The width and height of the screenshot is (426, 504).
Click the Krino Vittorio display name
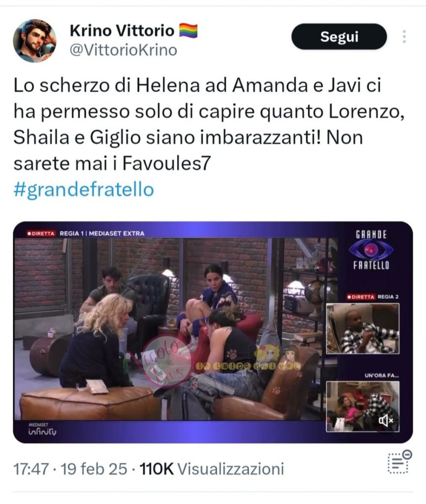click(x=122, y=31)
